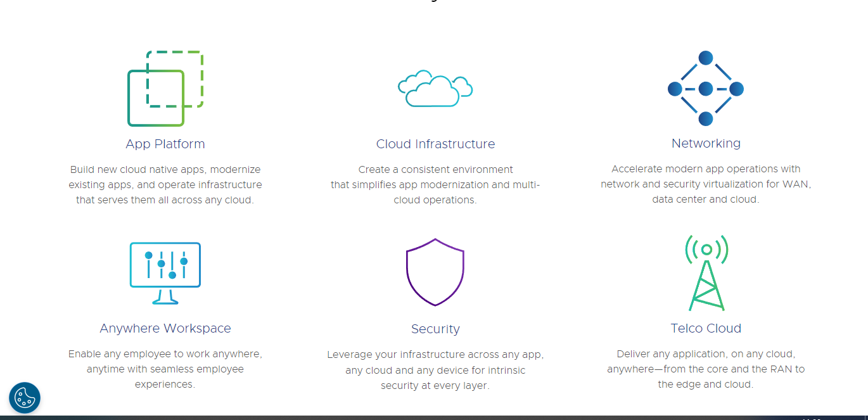This screenshot has height=420, width=868.
Task: Click the 'Deliver any application' description text
Action: click(x=706, y=369)
